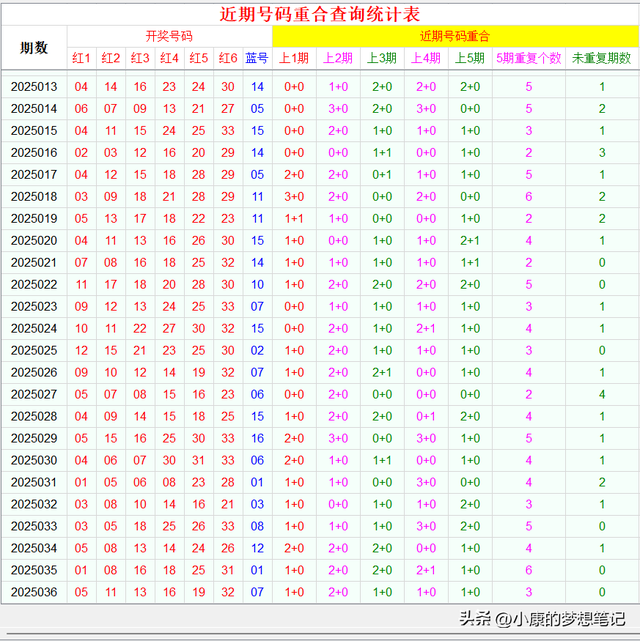
Task: Select period cell 2025013
Action: coord(34,87)
